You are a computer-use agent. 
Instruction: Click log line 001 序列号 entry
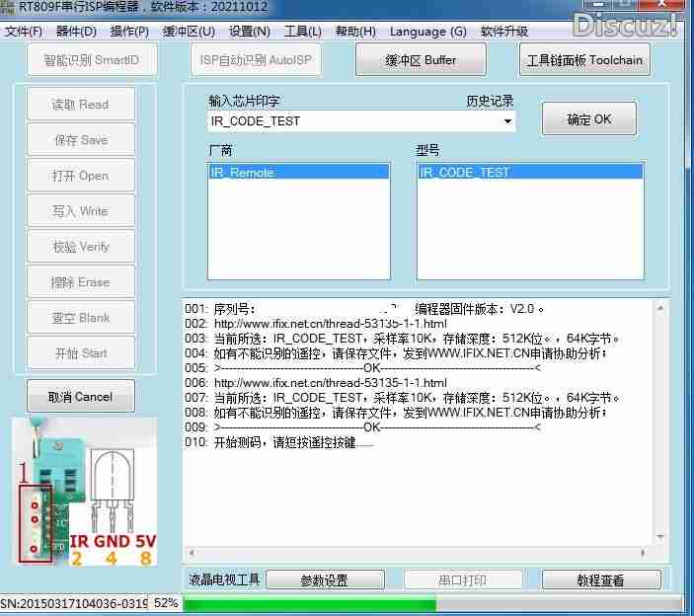click(x=364, y=309)
